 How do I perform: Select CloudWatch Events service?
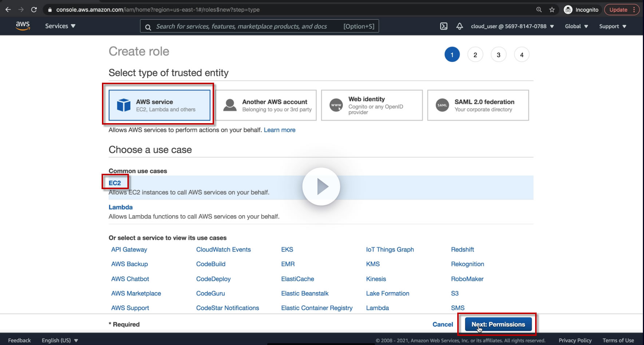pos(224,250)
